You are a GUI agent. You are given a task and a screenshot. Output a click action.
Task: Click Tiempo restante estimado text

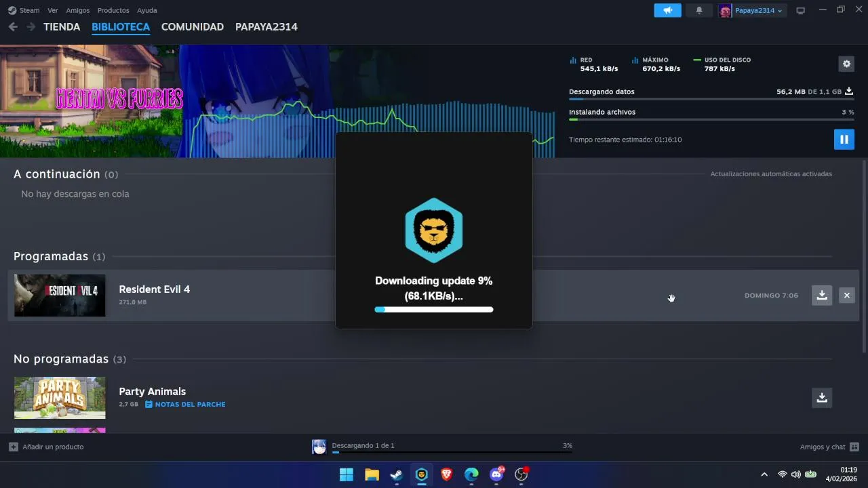625,140
